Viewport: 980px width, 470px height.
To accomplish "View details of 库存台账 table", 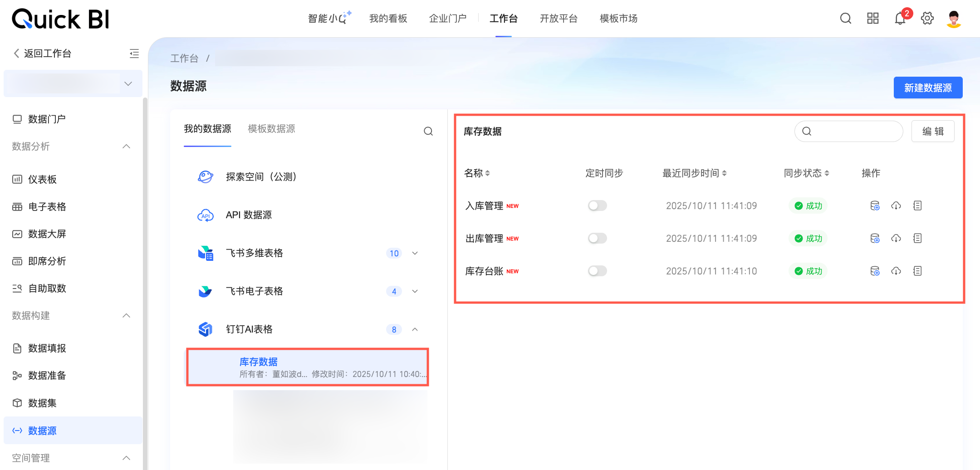I will [917, 271].
